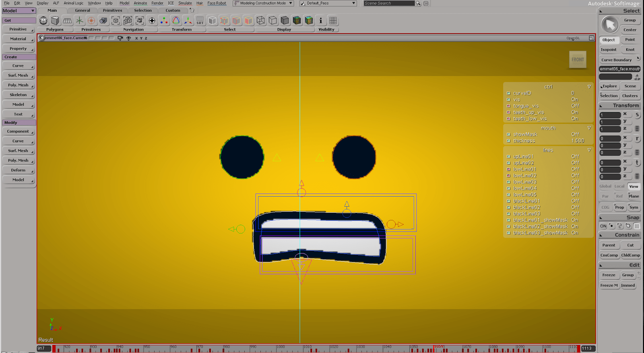Select the rotate tool icon
Screen dimensions: 644x353
pyautogui.click(x=176, y=21)
